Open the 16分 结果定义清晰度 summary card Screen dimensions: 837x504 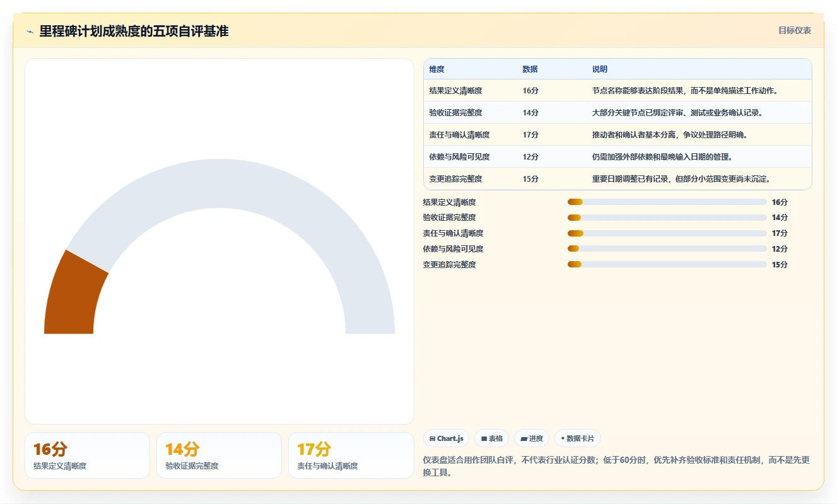(x=87, y=455)
